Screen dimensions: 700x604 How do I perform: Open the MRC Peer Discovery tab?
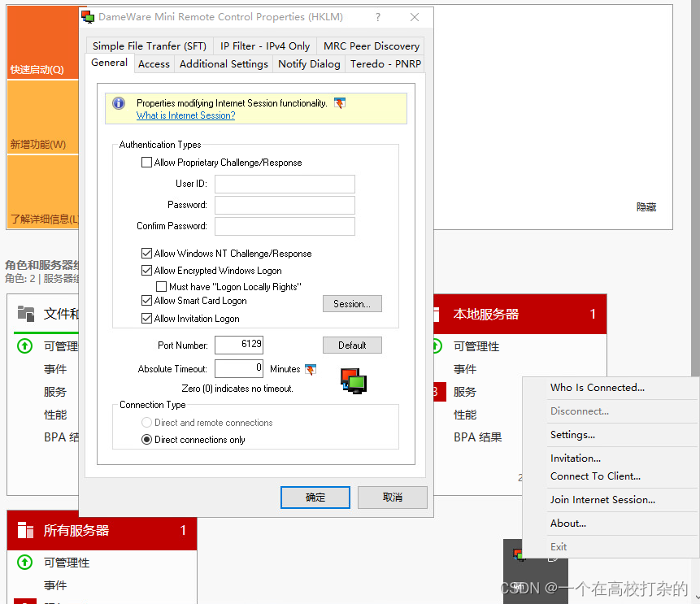(371, 46)
